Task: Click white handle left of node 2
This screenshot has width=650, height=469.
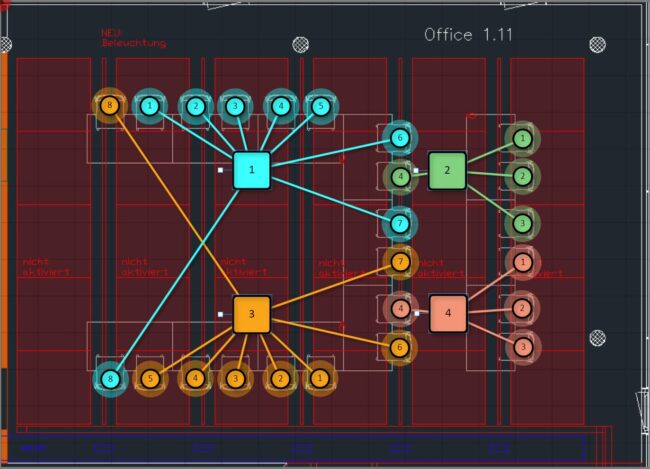Action: (x=416, y=170)
